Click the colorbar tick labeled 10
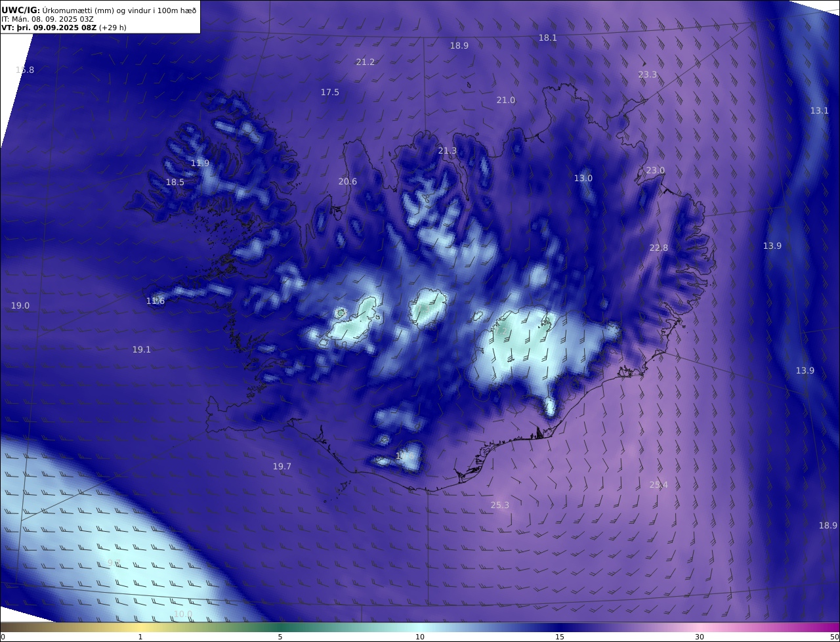The width and height of the screenshot is (840, 642). [x=420, y=637]
